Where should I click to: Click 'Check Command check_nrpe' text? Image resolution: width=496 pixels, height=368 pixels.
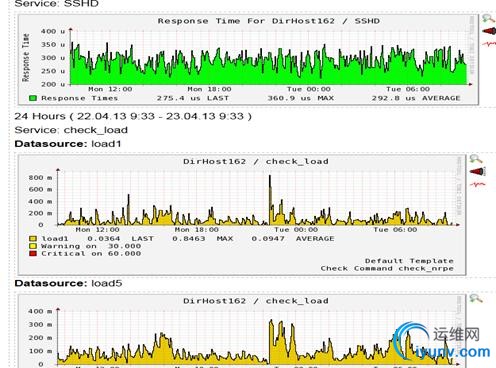tap(387, 268)
